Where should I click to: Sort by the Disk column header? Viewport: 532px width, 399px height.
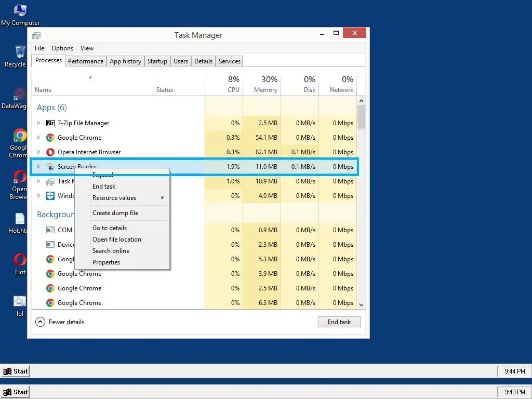(300, 85)
